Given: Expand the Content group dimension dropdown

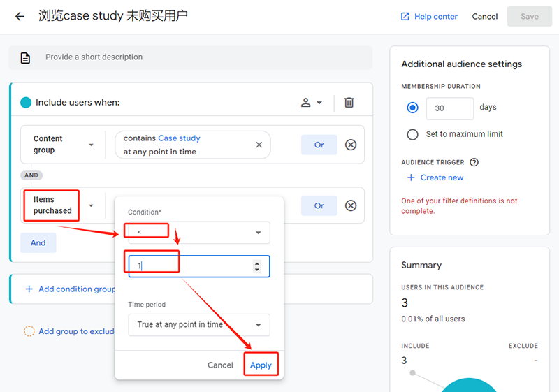Looking at the screenshot, I should (x=91, y=145).
